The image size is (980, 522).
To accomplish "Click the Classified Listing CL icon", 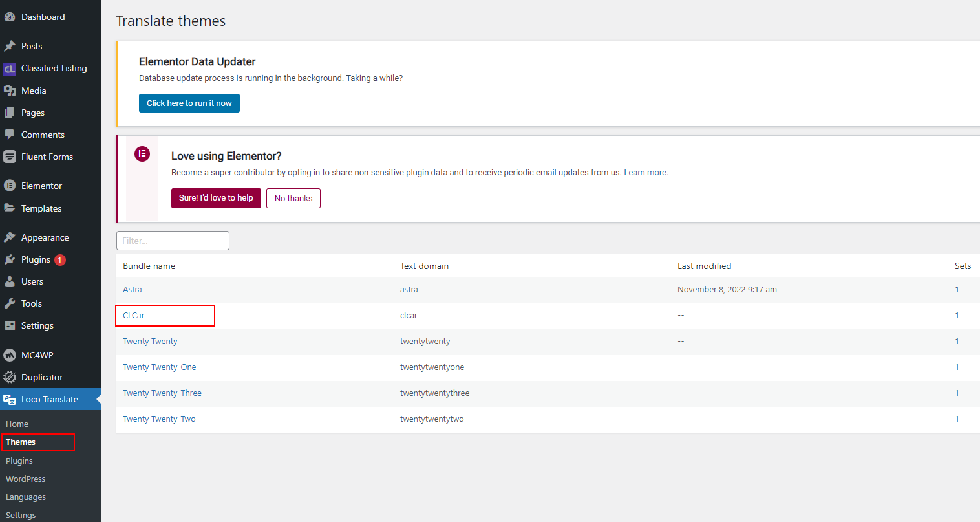I will click(10, 69).
